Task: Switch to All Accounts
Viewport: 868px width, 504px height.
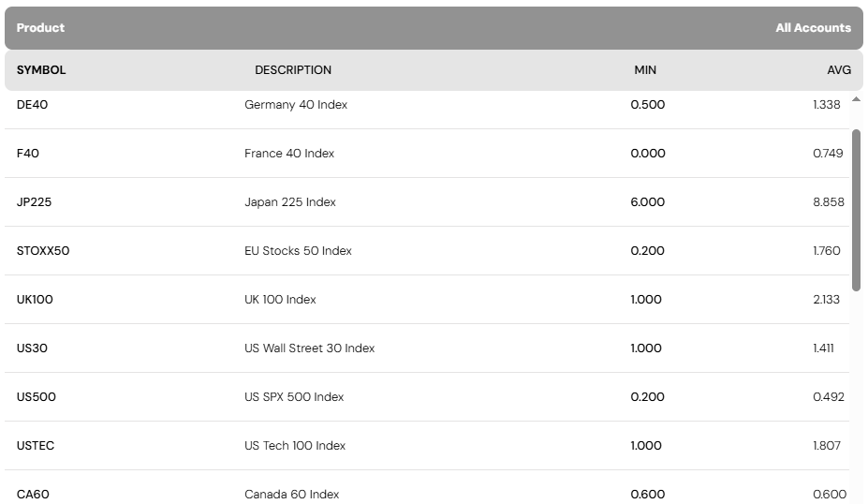Action: point(813,28)
